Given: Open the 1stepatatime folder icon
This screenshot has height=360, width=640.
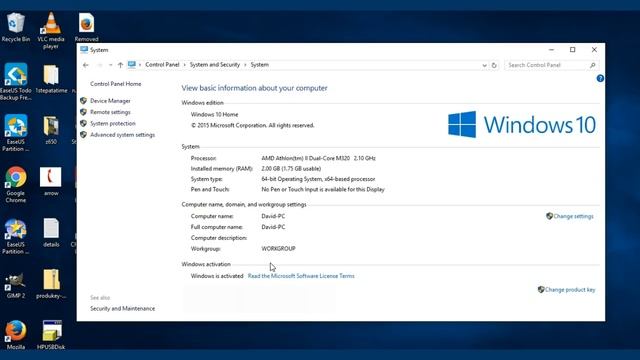Looking at the screenshot, I should [51, 79].
